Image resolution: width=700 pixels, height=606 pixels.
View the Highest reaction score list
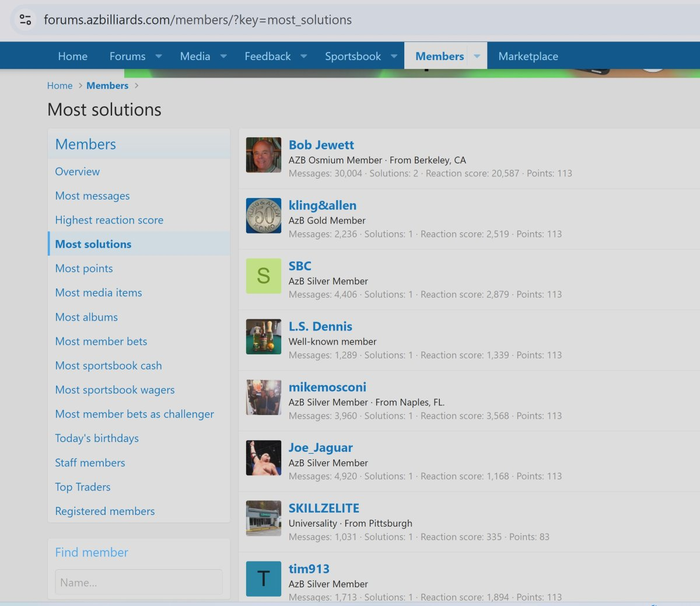(109, 220)
